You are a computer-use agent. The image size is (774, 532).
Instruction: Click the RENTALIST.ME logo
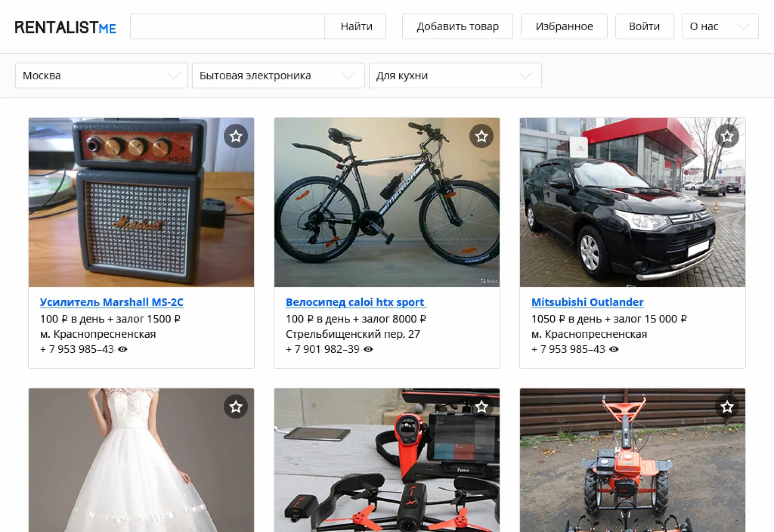[65, 27]
